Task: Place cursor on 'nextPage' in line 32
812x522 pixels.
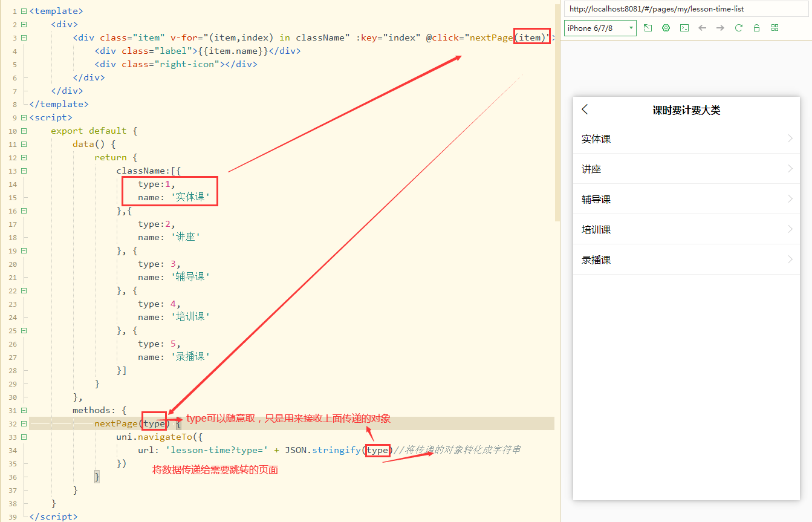Action: [116, 423]
